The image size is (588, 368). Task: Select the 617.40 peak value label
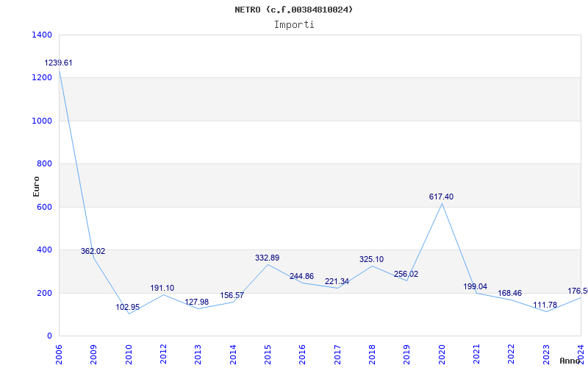click(442, 197)
